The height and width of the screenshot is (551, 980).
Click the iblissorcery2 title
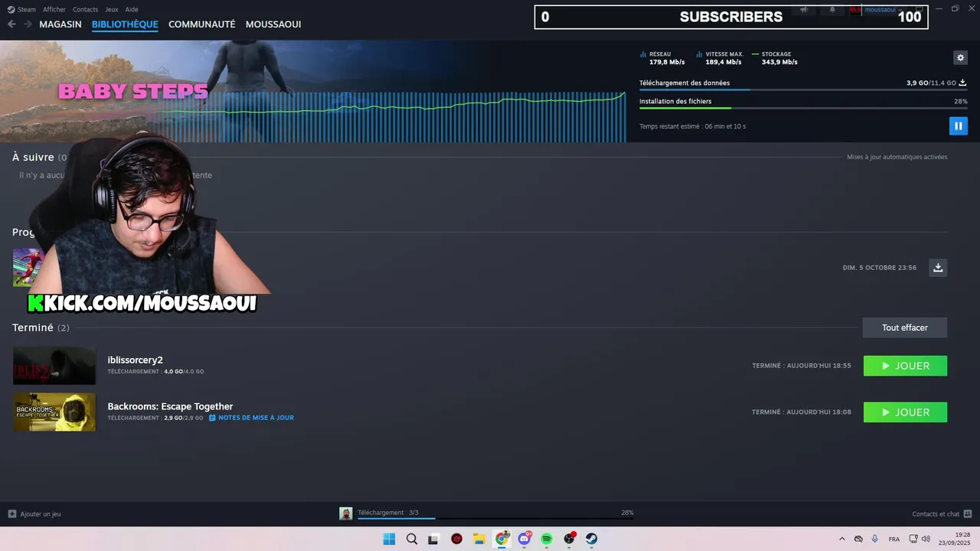[x=135, y=360]
